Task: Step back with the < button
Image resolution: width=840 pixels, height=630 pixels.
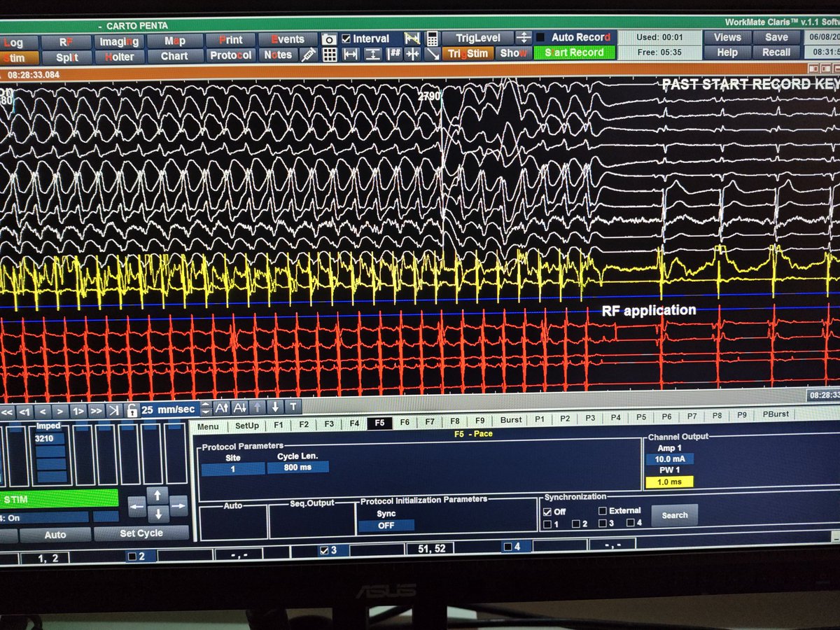Action: 43,411
